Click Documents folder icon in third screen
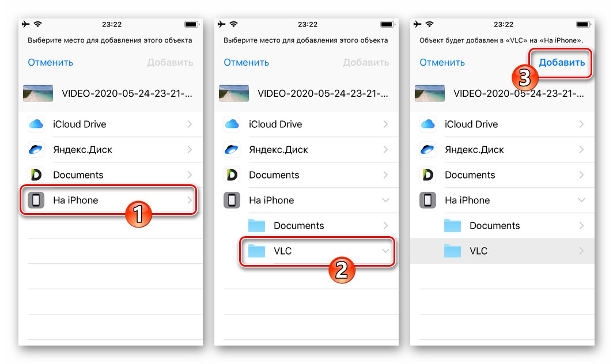Viewport: 613px width, 364px height. pyautogui.click(x=453, y=226)
